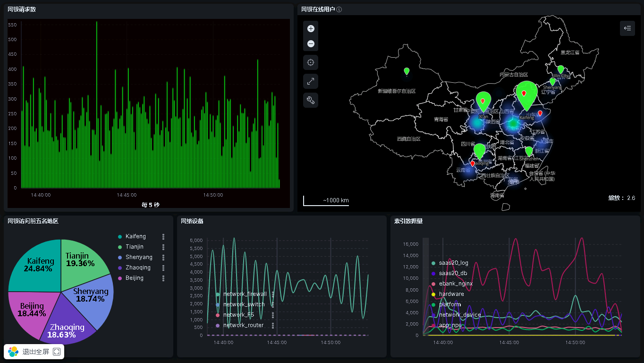This screenshot has height=363, width=644.
Task: Click the fullscreen frame icon beside 退出全屏
Action: tap(57, 352)
